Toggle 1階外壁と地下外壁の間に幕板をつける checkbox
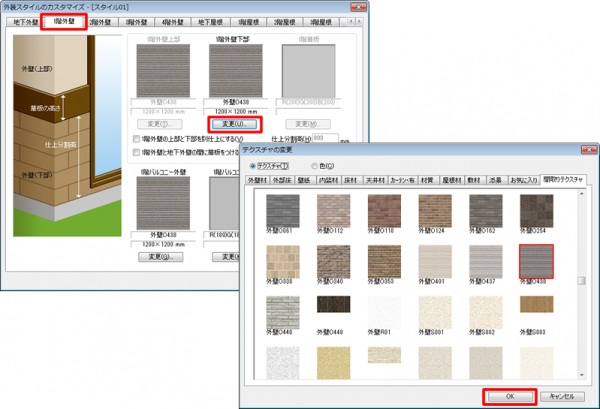Viewport: 600px width, 409px height. 137,152
